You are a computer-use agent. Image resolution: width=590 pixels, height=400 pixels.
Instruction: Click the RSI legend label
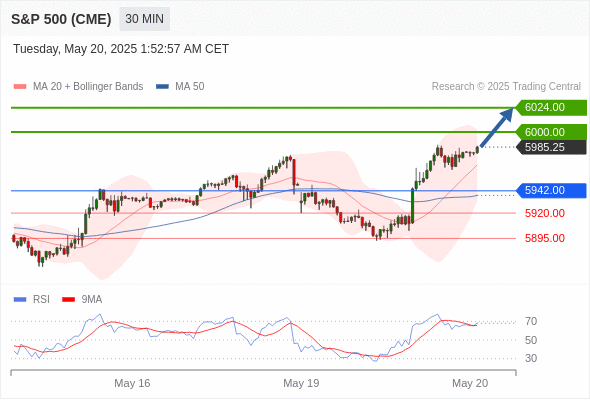tap(41, 300)
